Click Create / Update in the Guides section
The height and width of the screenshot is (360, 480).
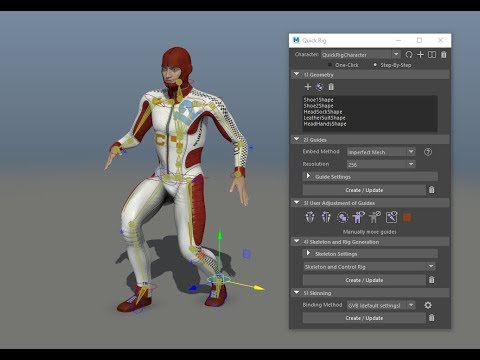point(364,190)
